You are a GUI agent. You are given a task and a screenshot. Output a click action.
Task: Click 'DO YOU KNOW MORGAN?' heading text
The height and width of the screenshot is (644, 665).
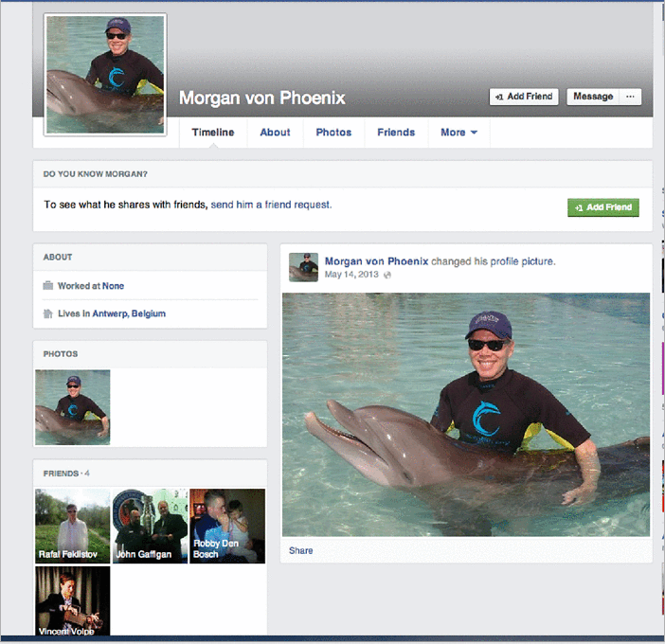96,174
